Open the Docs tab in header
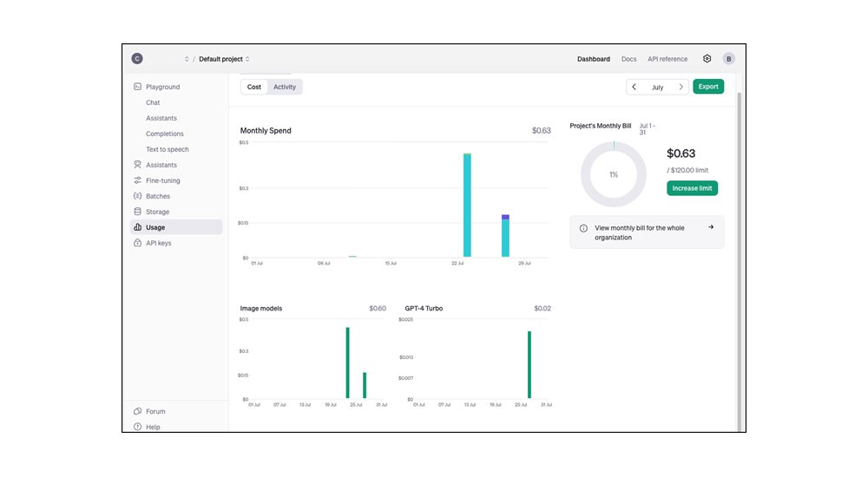The image size is (868, 477). click(x=628, y=59)
